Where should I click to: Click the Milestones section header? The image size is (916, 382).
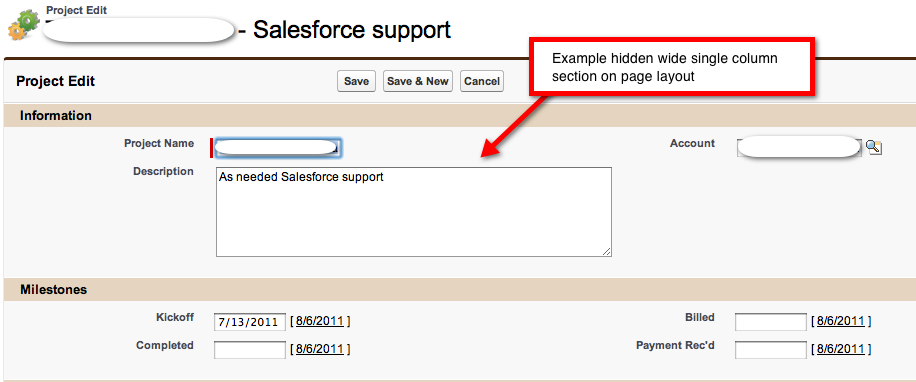click(x=460, y=290)
